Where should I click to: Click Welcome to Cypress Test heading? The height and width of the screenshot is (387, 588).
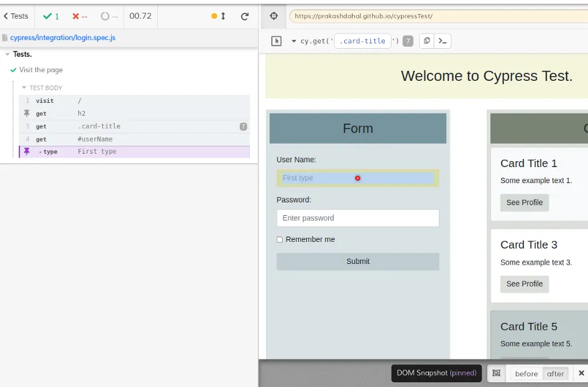click(x=486, y=76)
